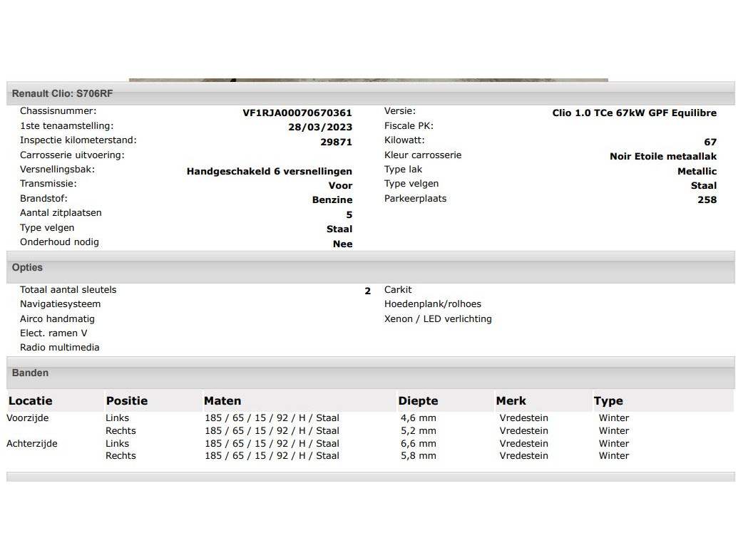Click the Navigatiesysteem option

click(x=60, y=304)
